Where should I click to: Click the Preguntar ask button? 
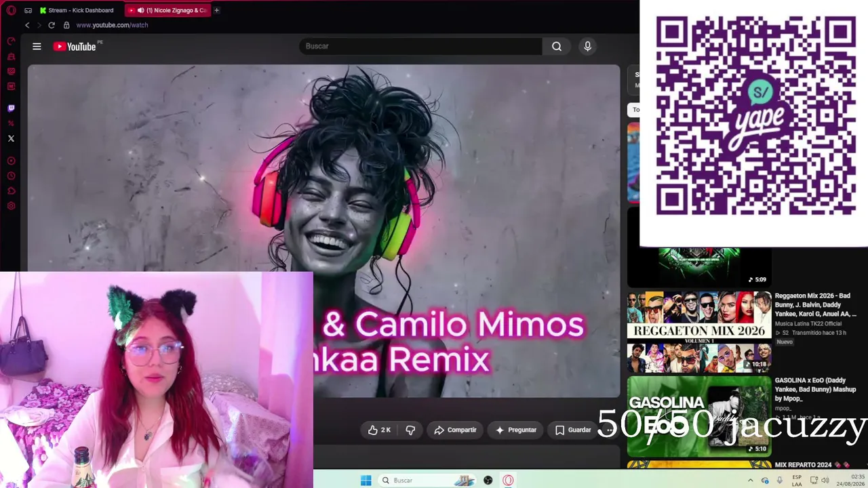pos(516,430)
